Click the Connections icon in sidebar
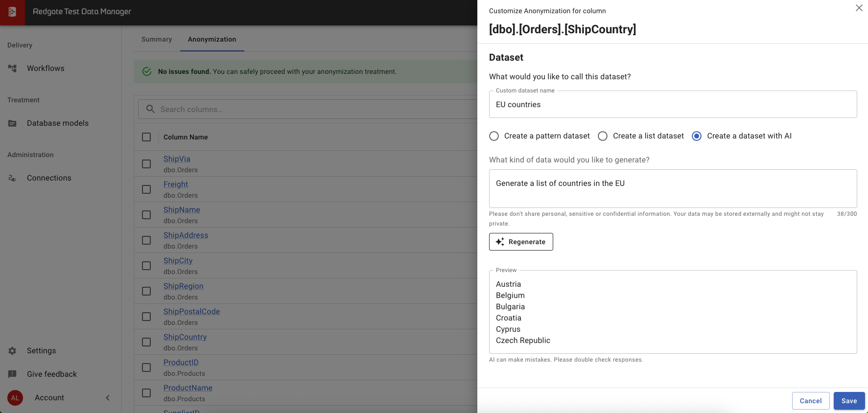The width and height of the screenshot is (868, 413). [12, 178]
